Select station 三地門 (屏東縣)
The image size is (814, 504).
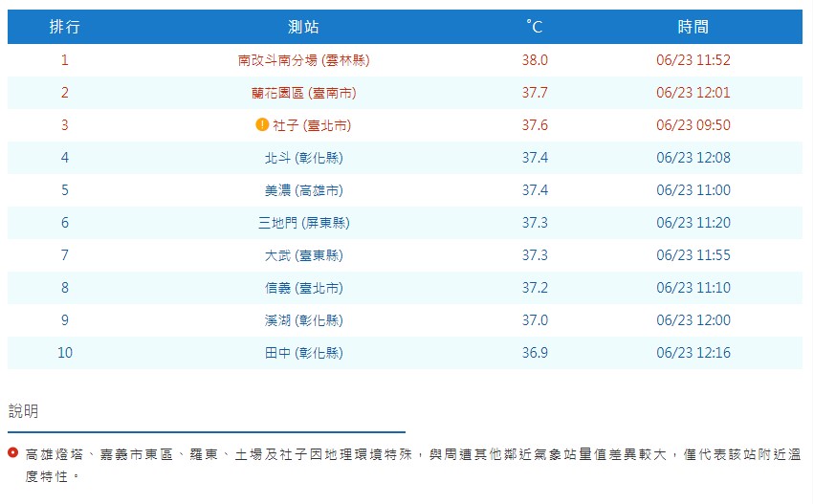(x=303, y=223)
